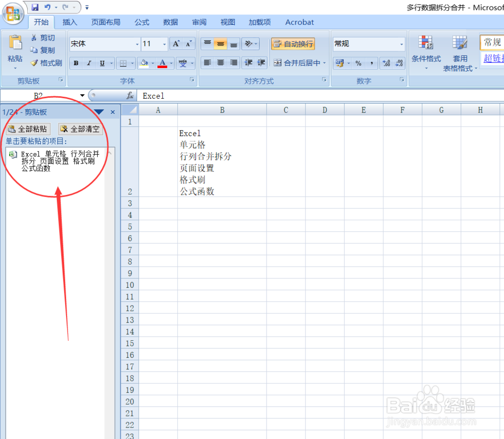Align text to bottom of cell

tap(234, 44)
